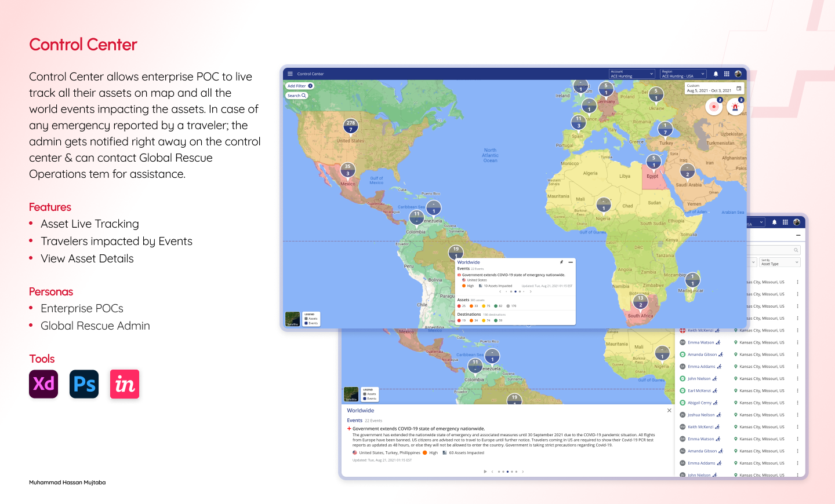Image resolution: width=835 pixels, height=504 pixels.
Task: Click the red radar events alert icon
Action: click(714, 107)
